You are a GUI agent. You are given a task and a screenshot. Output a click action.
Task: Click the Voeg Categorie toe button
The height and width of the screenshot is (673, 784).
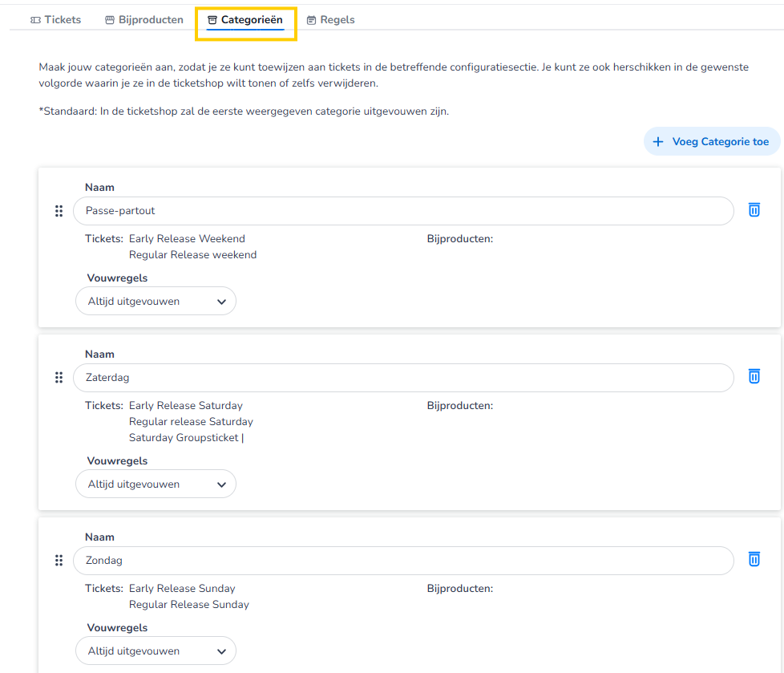[x=712, y=142]
